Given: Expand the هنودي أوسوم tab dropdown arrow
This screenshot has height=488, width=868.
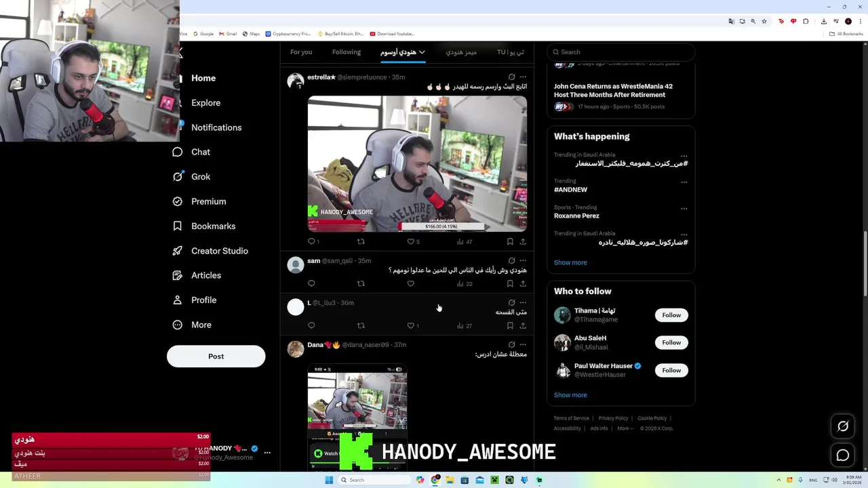Looking at the screenshot, I should click(422, 52).
